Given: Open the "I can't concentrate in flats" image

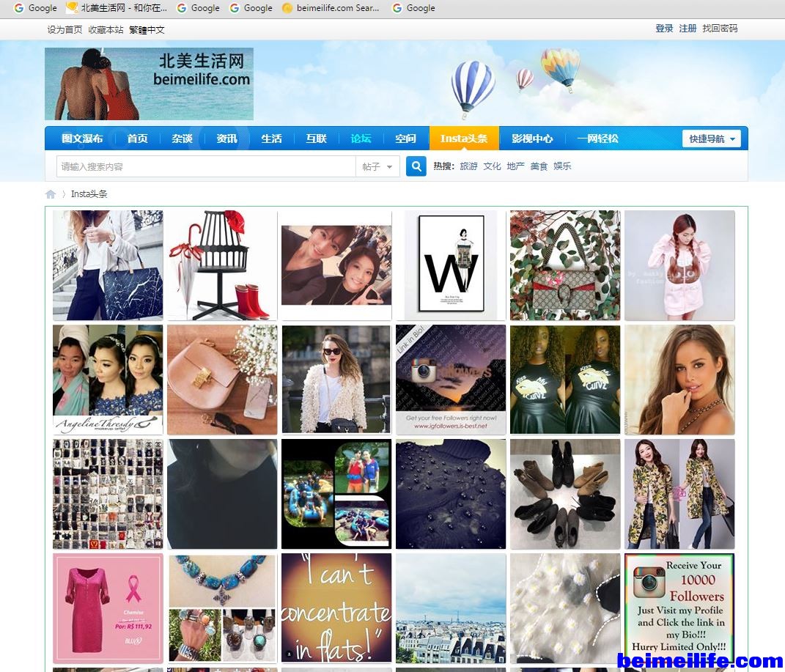Looking at the screenshot, I should [336, 608].
